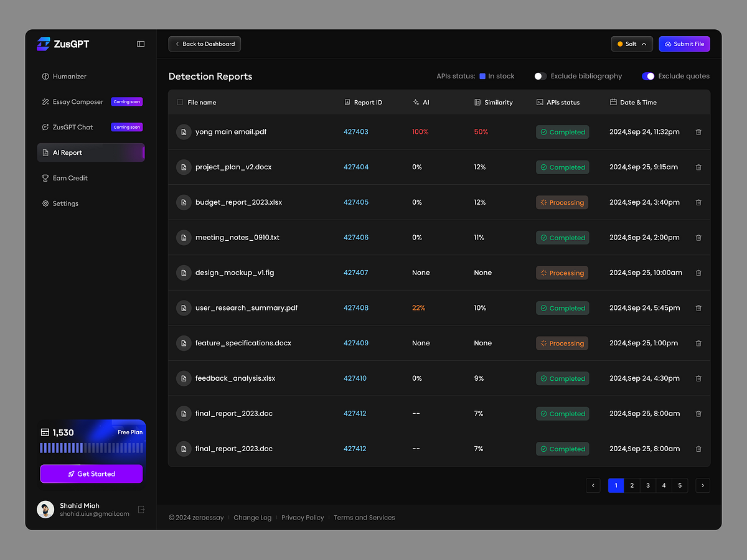Go to page 4 in pagination
The width and height of the screenshot is (747, 560).
pos(664,485)
